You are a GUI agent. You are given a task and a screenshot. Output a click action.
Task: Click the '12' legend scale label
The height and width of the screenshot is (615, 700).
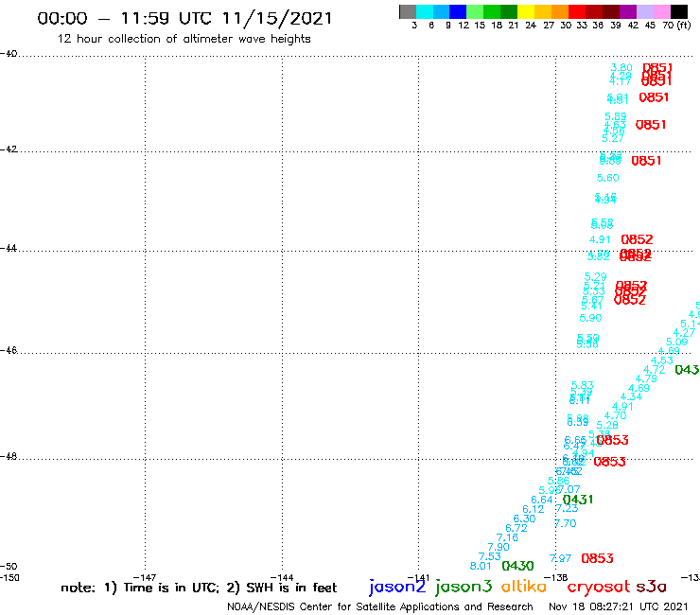pyautogui.click(x=464, y=26)
